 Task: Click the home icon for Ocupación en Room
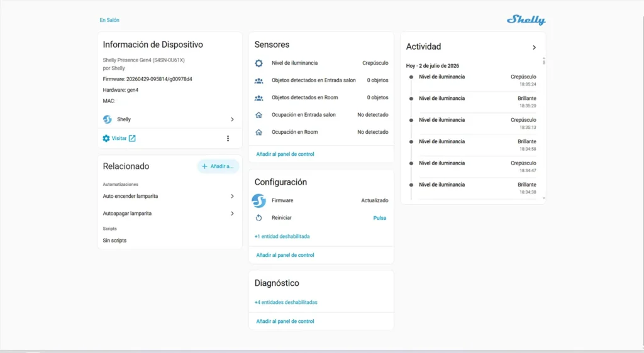(x=258, y=133)
